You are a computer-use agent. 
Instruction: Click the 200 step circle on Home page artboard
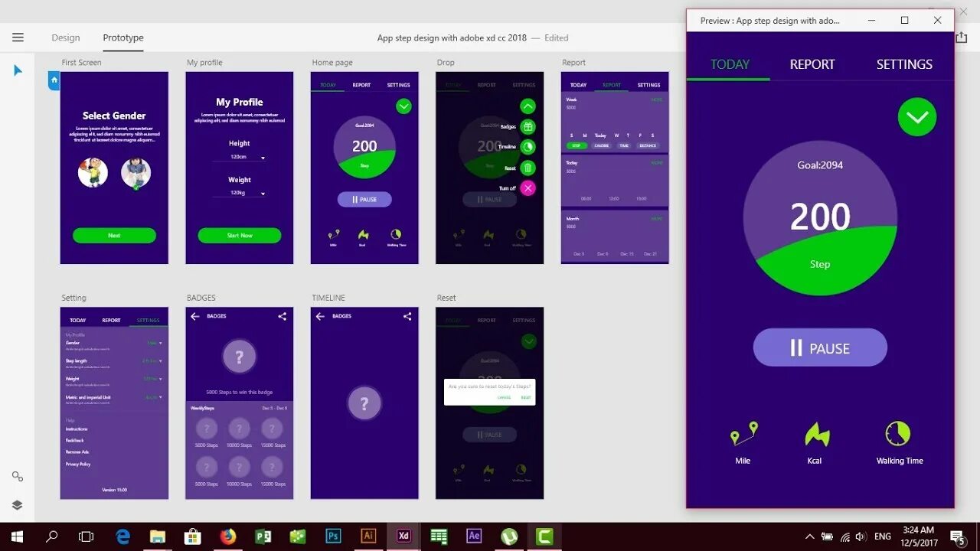click(x=364, y=147)
